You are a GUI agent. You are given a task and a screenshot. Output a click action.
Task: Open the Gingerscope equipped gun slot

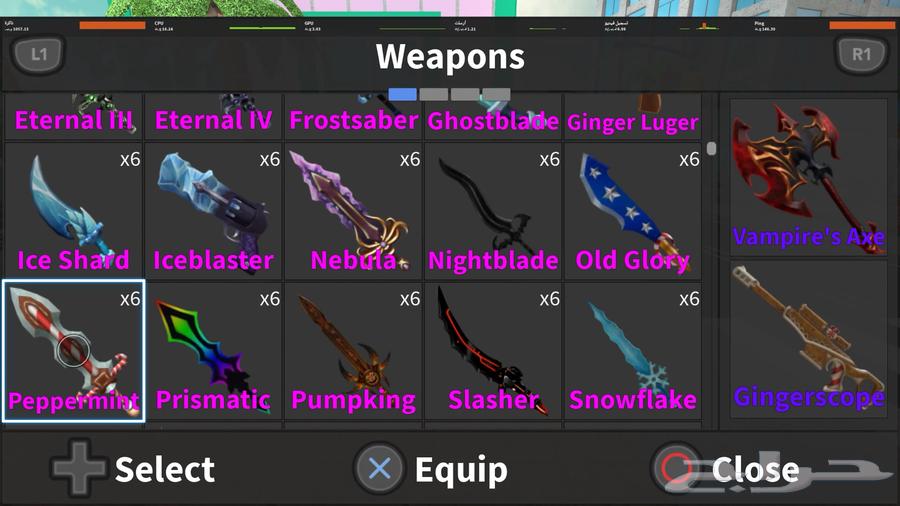pyautogui.click(x=808, y=339)
